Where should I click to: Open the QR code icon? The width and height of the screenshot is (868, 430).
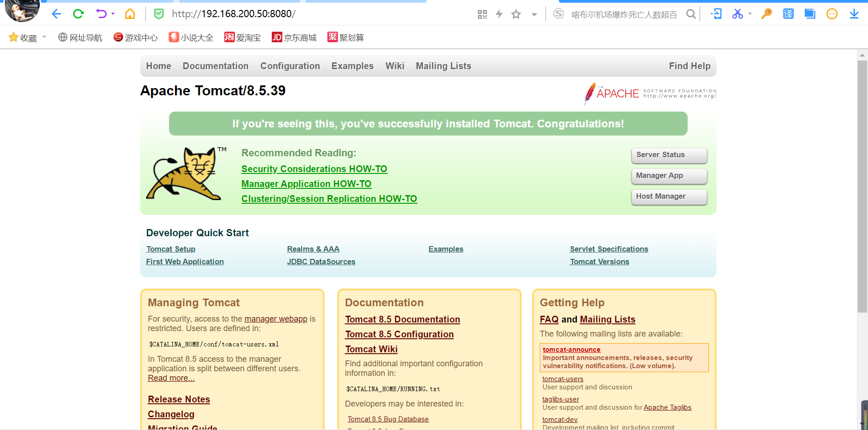pyautogui.click(x=482, y=14)
